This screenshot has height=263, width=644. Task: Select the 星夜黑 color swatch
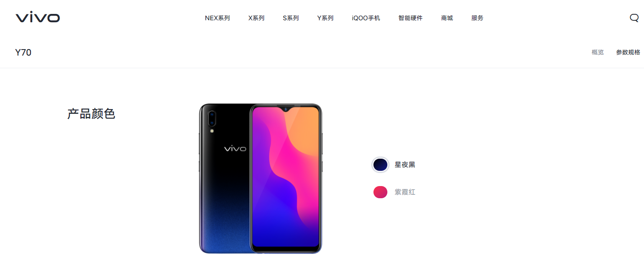(x=380, y=165)
